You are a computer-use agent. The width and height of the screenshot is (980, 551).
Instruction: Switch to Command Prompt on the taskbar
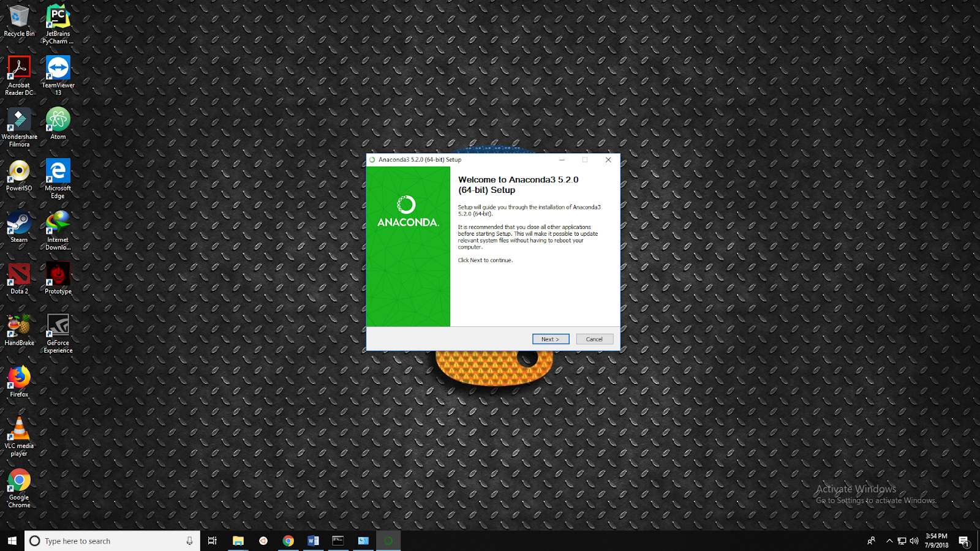(x=338, y=541)
